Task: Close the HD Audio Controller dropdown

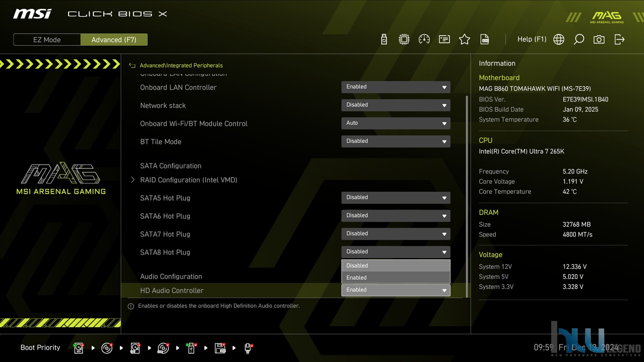Action: 396,290
